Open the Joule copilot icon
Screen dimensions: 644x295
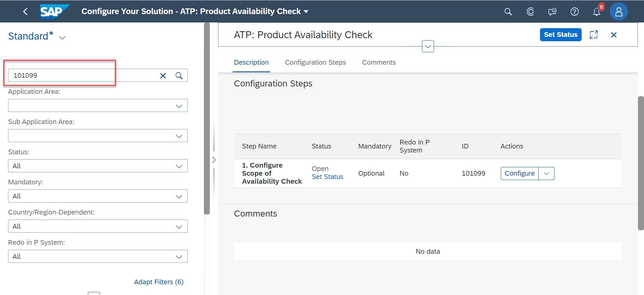(x=530, y=12)
